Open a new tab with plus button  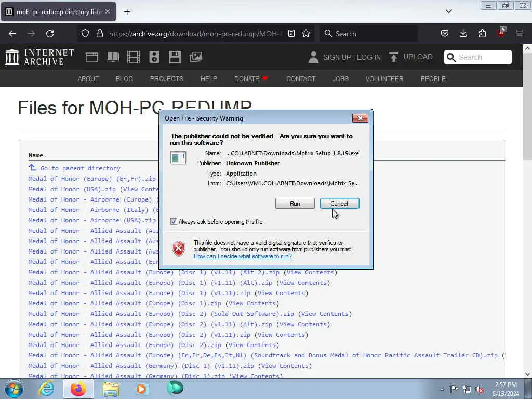pyautogui.click(x=127, y=12)
